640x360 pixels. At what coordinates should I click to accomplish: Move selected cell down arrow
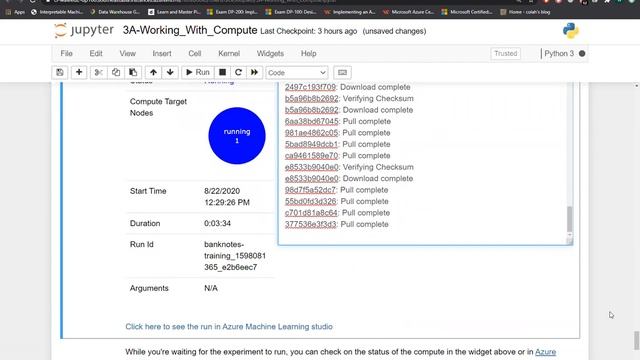coord(170,72)
